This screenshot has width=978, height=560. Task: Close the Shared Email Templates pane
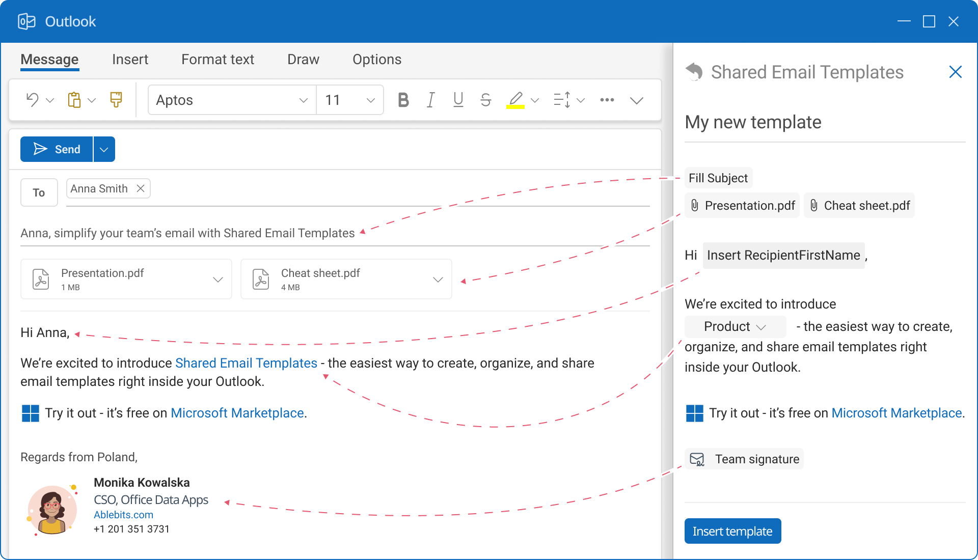(955, 72)
